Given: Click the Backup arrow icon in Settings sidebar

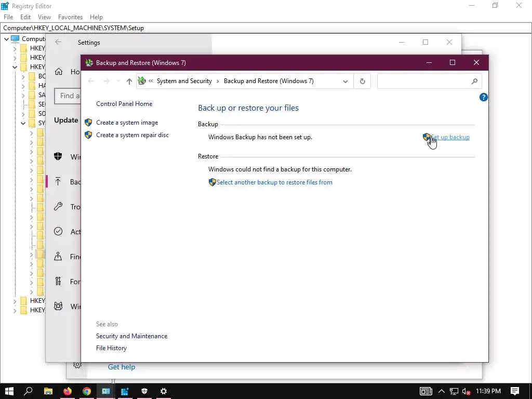Looking at the screenshot, I should 58,181.
